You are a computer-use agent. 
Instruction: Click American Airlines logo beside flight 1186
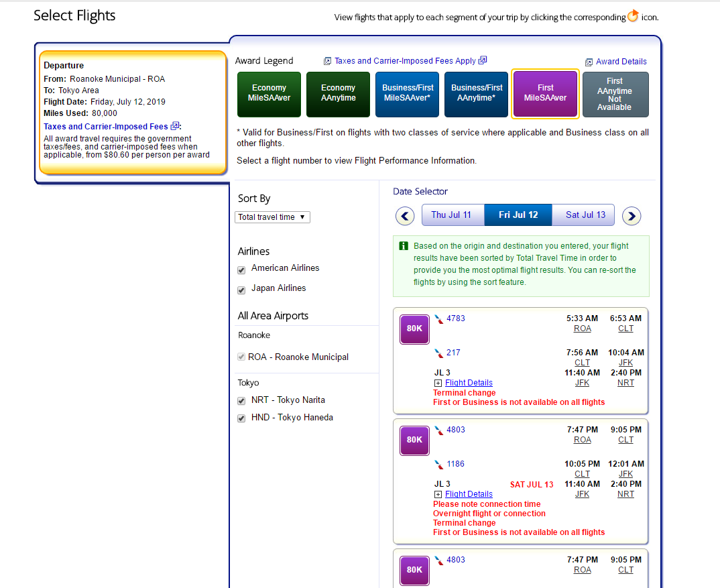pos(439,465)
